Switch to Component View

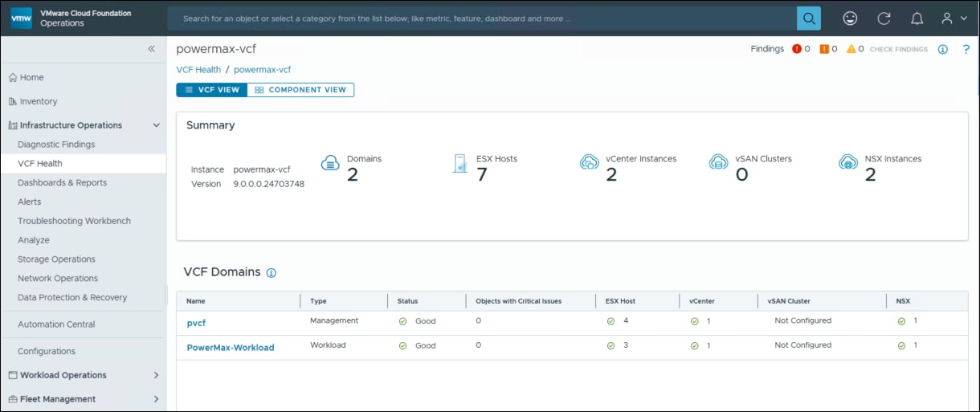coord(300,90)
